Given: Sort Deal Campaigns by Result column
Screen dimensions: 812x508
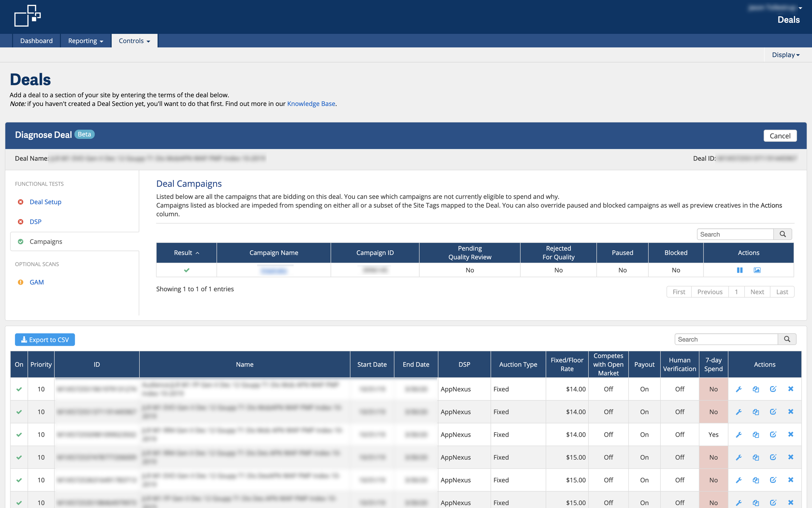Looking at the screenshot, I should (x=186, y=253).
